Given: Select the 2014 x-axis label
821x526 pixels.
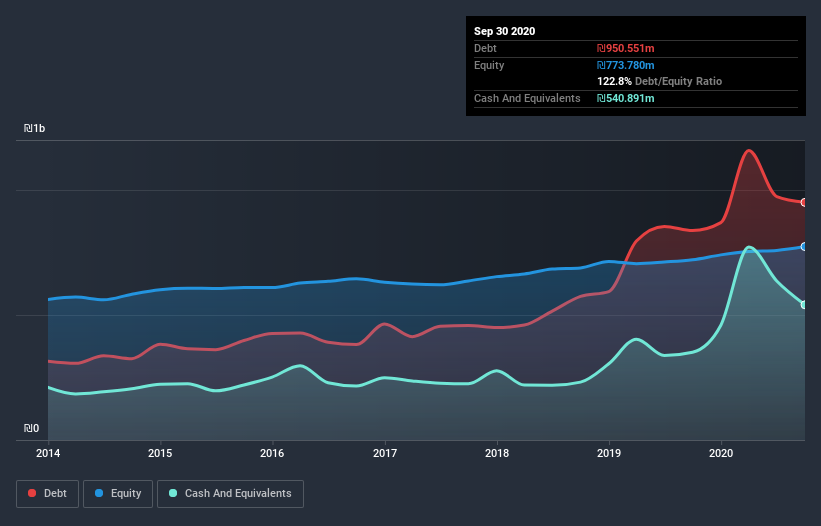Looking at the screenshot, I should (48, 453).
